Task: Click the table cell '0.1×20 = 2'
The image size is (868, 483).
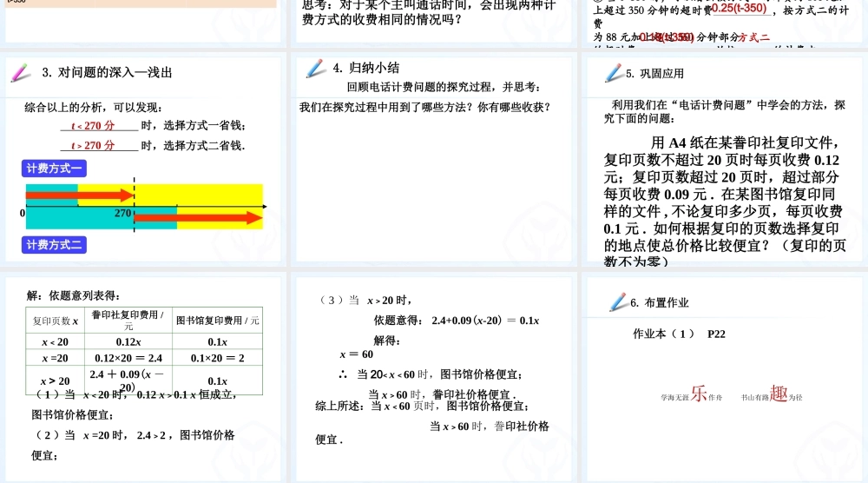Action: pos(218,358)
